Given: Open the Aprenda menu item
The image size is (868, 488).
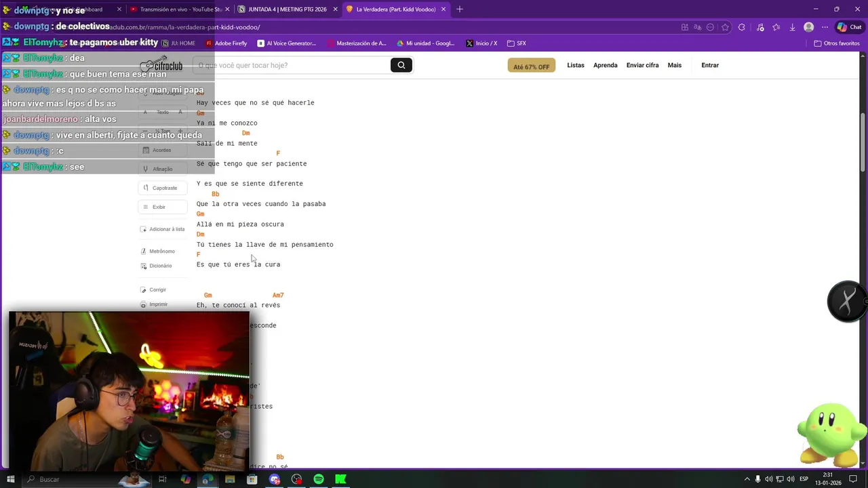Looking at the screenshot, I should (606, 65).
